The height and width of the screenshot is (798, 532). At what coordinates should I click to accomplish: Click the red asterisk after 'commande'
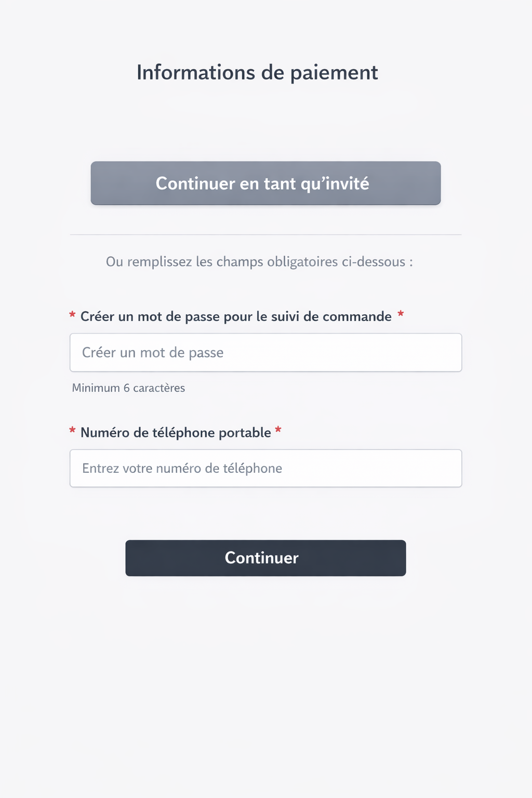click(x=401, y=314)
